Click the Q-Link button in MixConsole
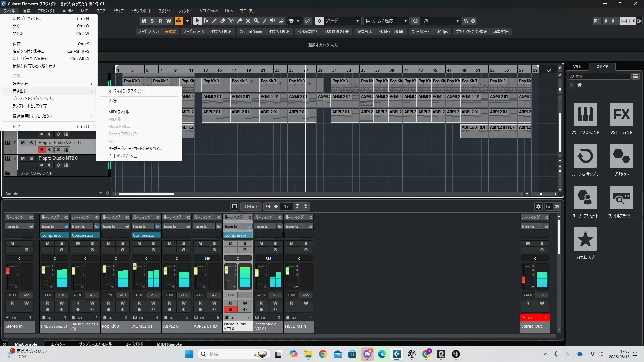644x362 pixels. click(251, 207)
